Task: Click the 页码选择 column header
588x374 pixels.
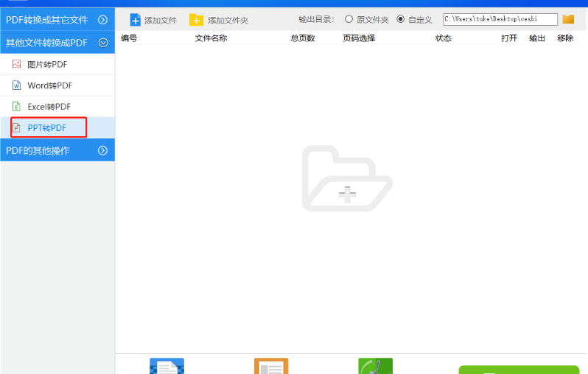Action: pos(359,38)
